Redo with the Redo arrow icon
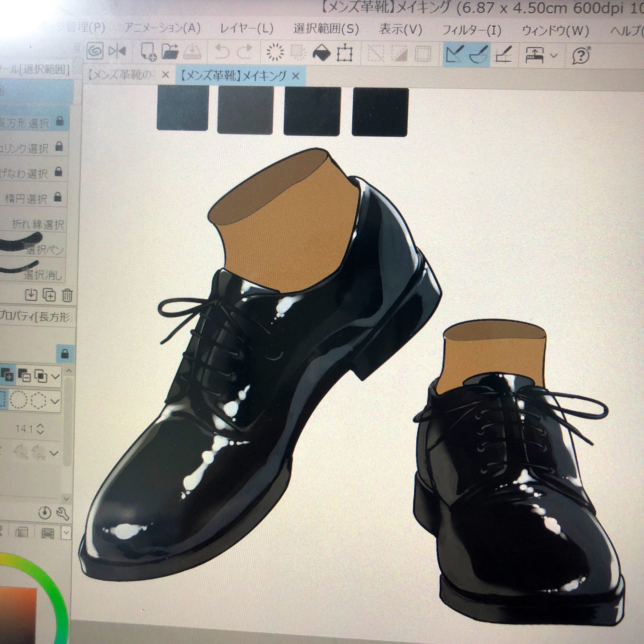The width and height of the screenshot is (644, 644). (245, 52)
